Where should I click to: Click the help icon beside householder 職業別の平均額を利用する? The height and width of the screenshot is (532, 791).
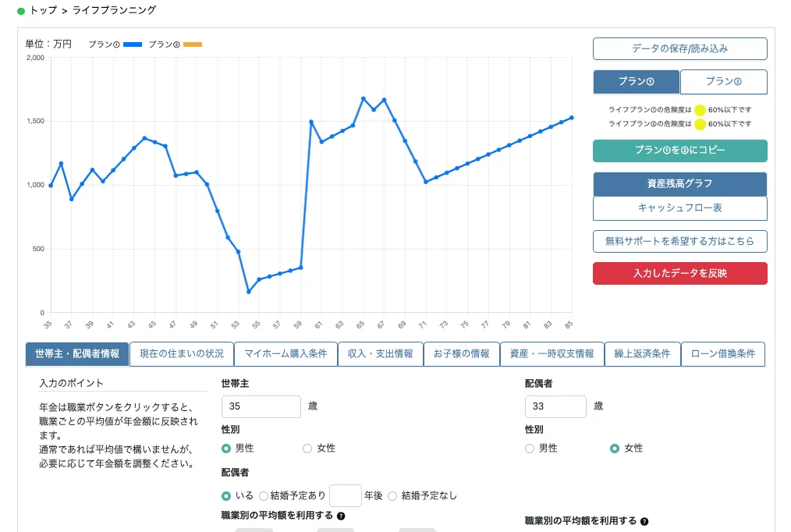coord(341,516)
